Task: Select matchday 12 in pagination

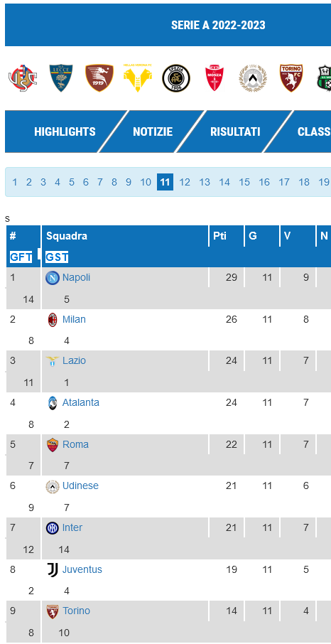Action: tap(185, 183)
